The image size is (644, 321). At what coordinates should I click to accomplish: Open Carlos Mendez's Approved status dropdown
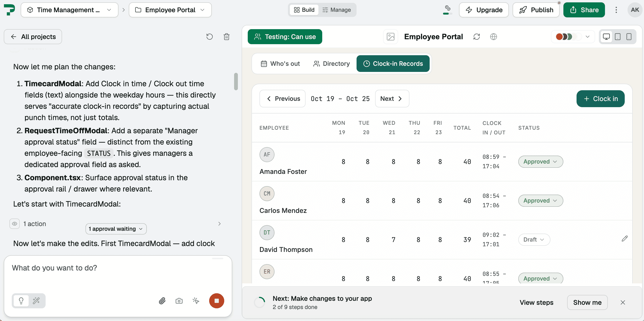541,201
